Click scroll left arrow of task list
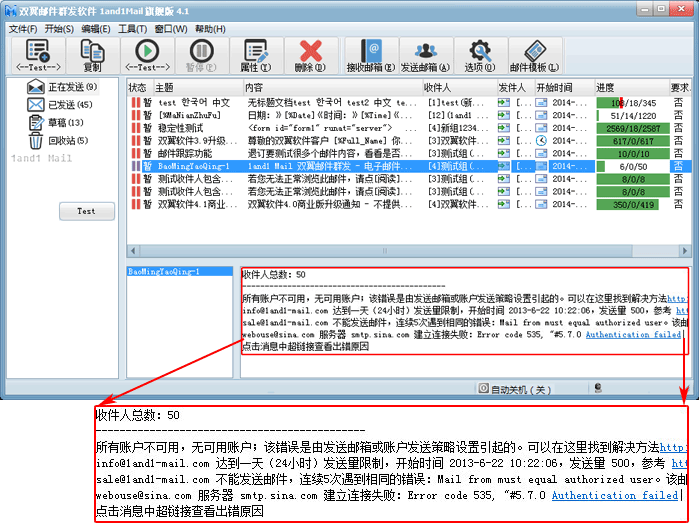 coord(133,251)
